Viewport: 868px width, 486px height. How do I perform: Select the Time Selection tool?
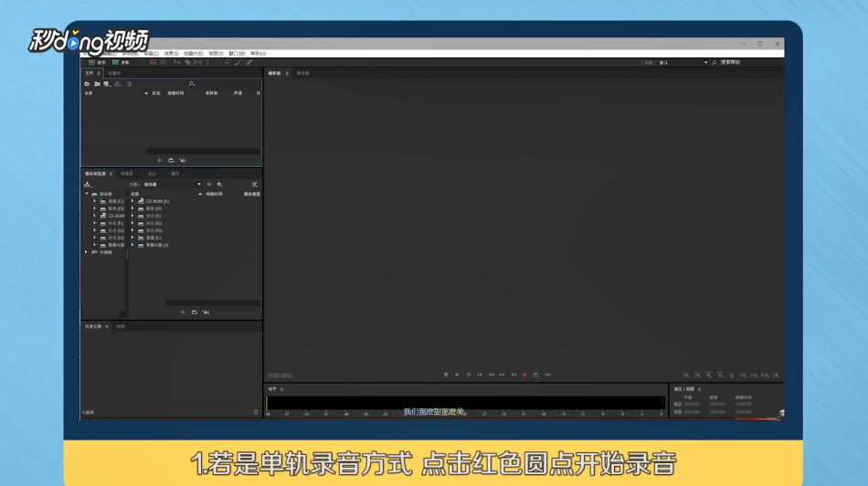click(208, 62)
